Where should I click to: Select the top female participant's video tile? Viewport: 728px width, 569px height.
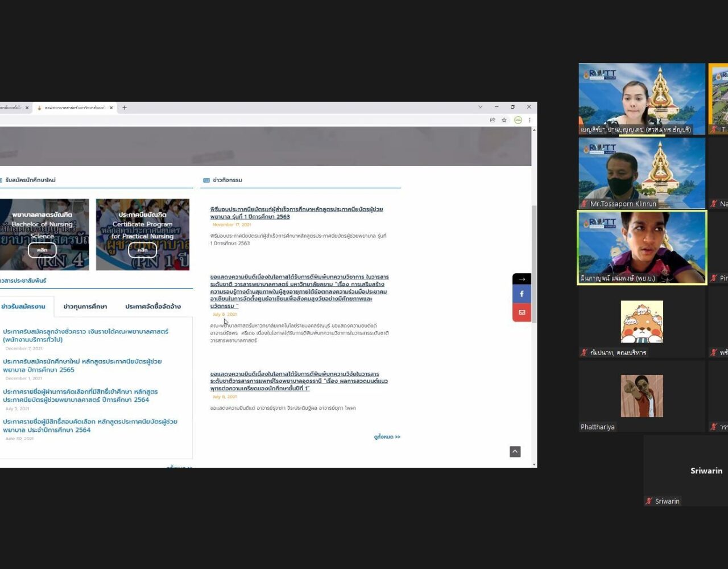coord(642,99)
